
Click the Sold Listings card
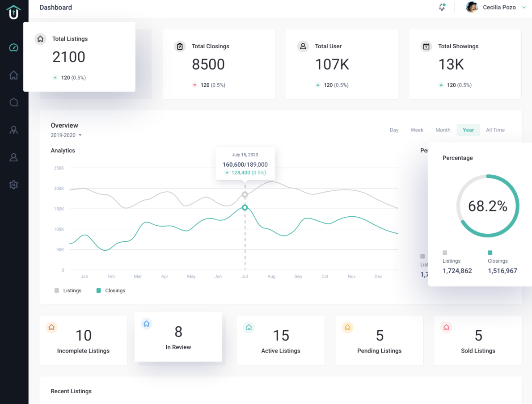pyautogui.click(x=478, y=341)
